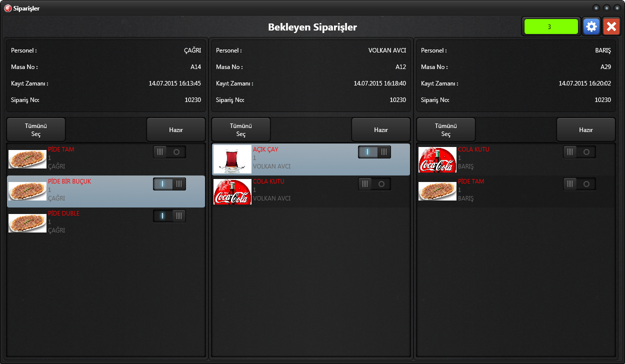This screenshot has width=625, height=364.
Task: Click the Coca-Cola image in BARIŞ's order
Action: [x=437, y=159]
